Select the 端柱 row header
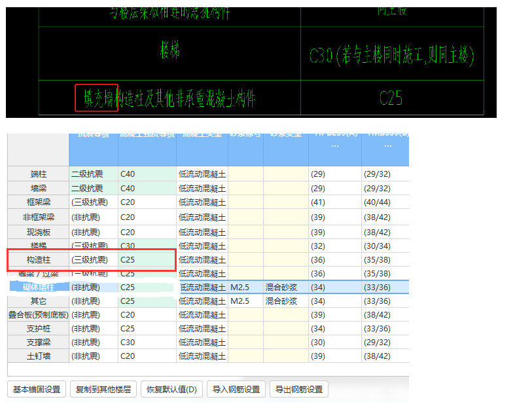Viewport: 532px width, 410px height. [39, 174]
